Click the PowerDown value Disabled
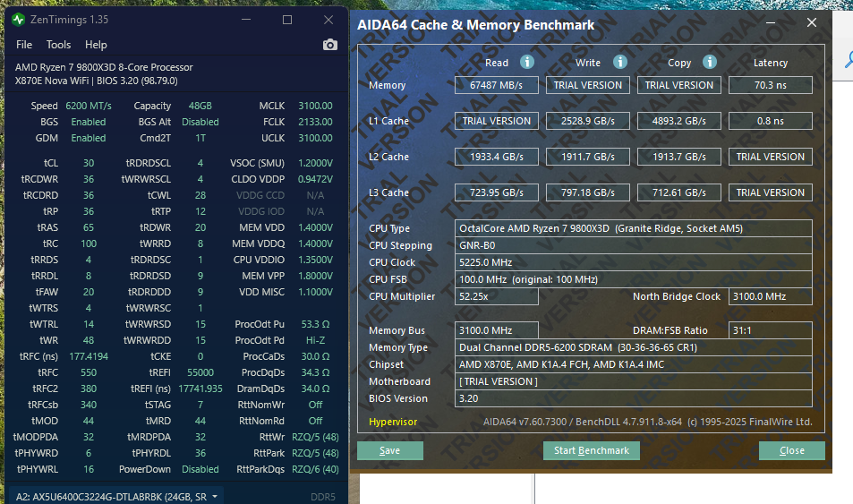The image size is (853, 504). pyautogui.click(x=200, y=469)
